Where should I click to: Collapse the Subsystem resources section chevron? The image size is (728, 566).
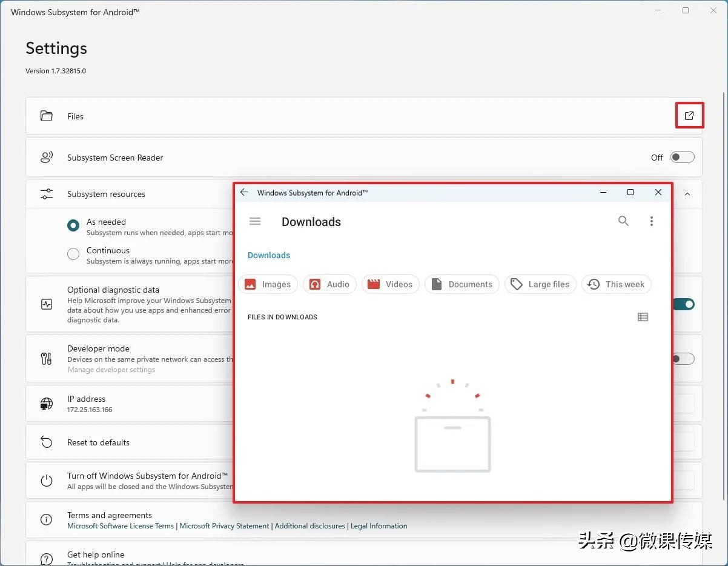(687, 194)
